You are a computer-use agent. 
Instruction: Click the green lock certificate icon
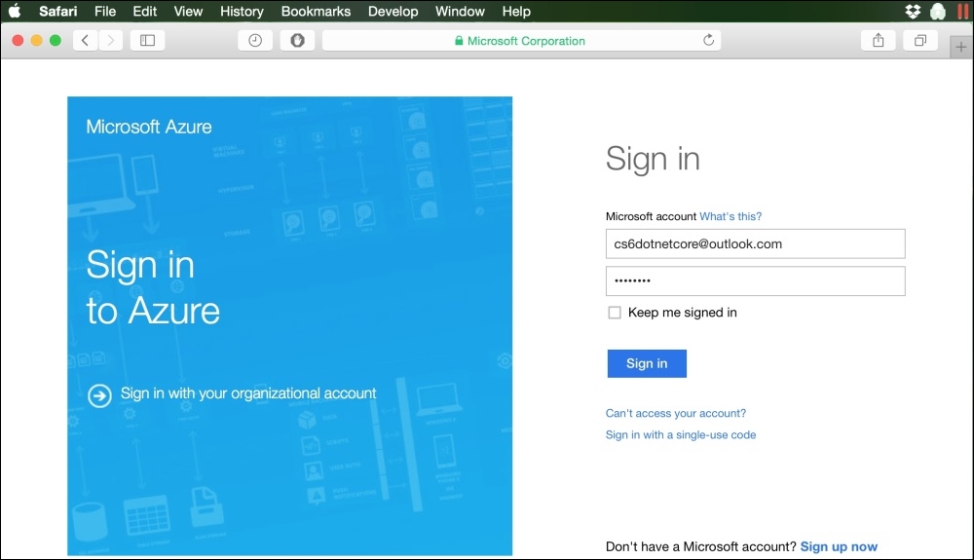tap(459, 41)
